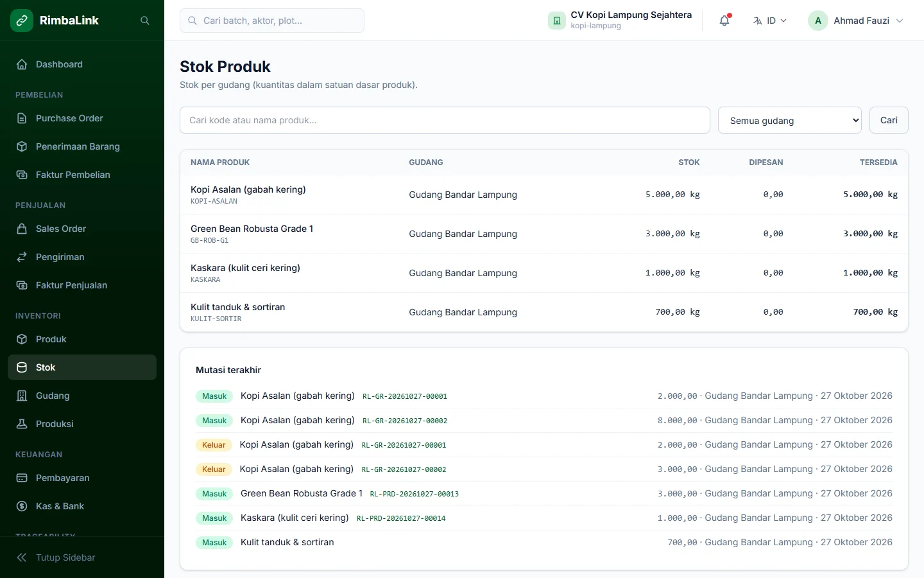Click the user avatar letter A
Screen dimensions: 924x578
click(x=818, y=21)
